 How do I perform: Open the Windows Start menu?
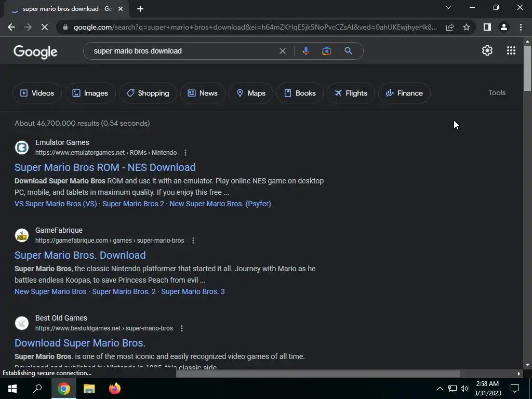(x=12, y=389)
